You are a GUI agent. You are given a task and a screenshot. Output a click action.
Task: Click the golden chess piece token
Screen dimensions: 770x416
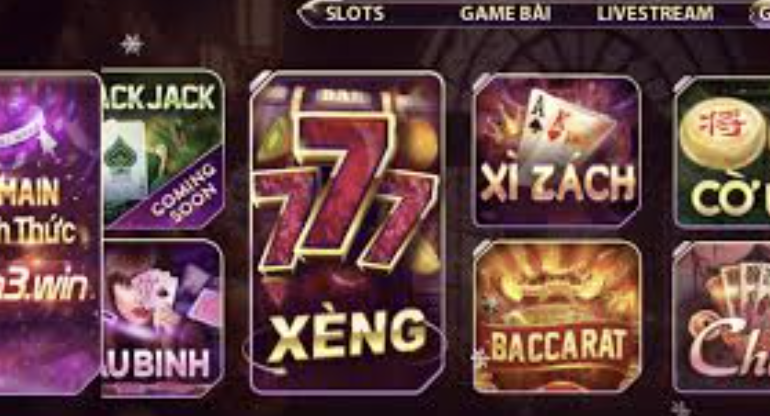tap(721, 134)
